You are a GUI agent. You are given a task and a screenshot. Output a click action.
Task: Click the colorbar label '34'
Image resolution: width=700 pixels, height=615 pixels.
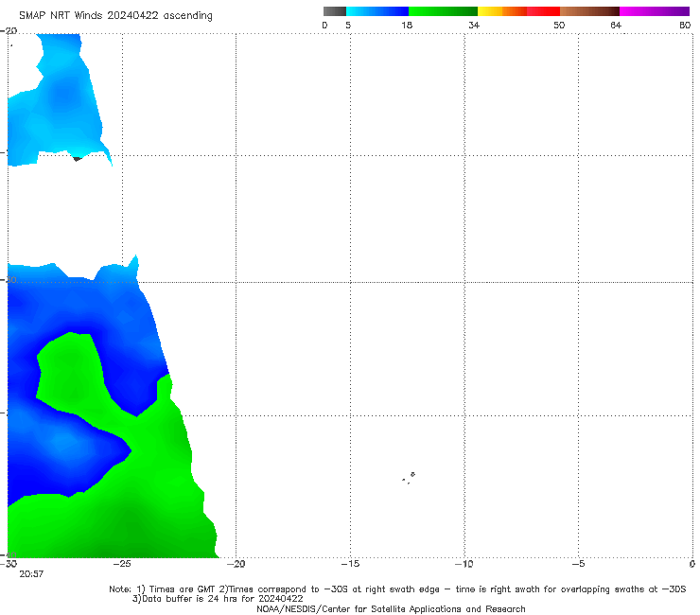474,26
